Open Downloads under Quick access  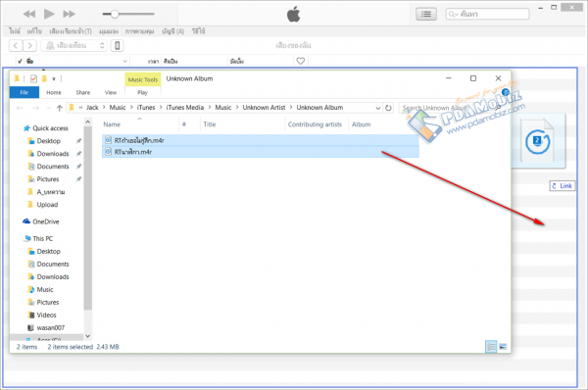(53, 154)
